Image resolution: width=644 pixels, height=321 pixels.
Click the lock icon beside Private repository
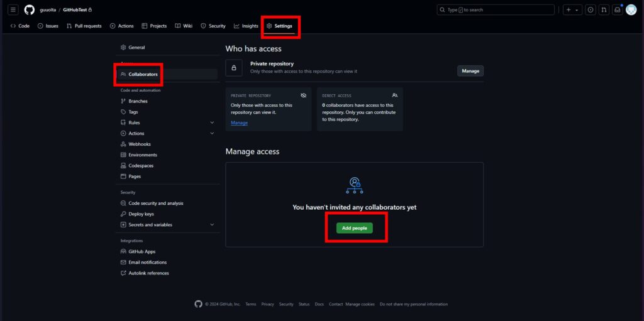click(x=234, y=68)
